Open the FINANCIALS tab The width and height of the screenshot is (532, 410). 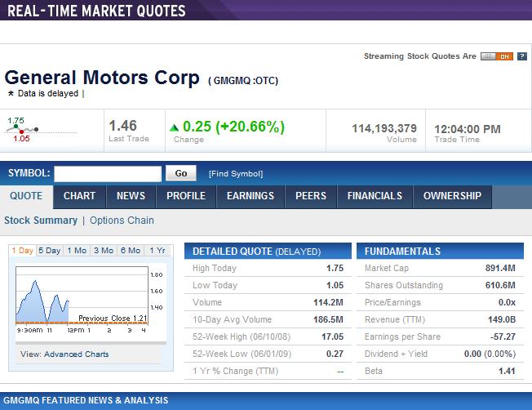coord(375,196)
